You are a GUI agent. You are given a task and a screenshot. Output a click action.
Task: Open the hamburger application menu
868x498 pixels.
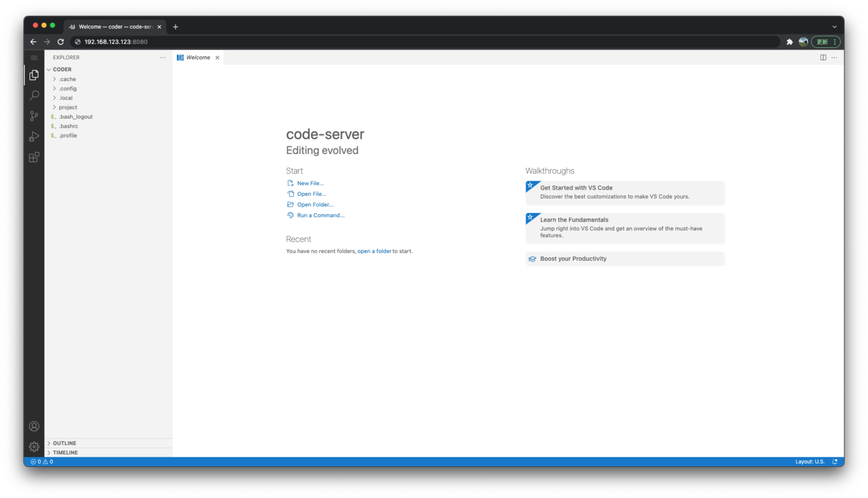tap(34, 58)
